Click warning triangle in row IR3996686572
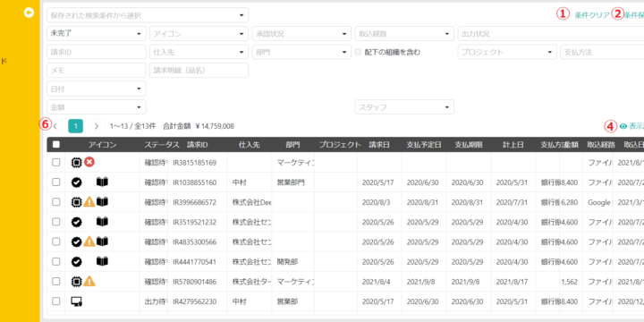This screenshot has height=322, width=644. [x=89, y=201]
